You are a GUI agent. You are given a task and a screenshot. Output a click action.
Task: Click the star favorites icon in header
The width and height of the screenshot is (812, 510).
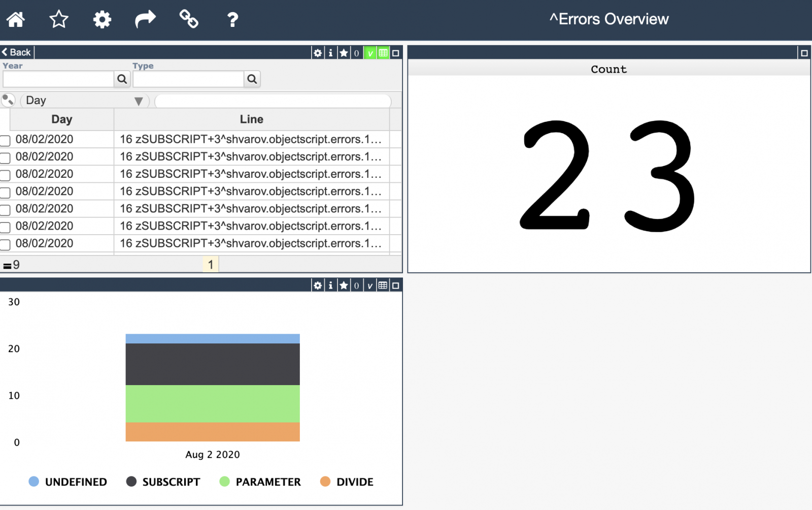pyautogui.click(x=59, y=19)
